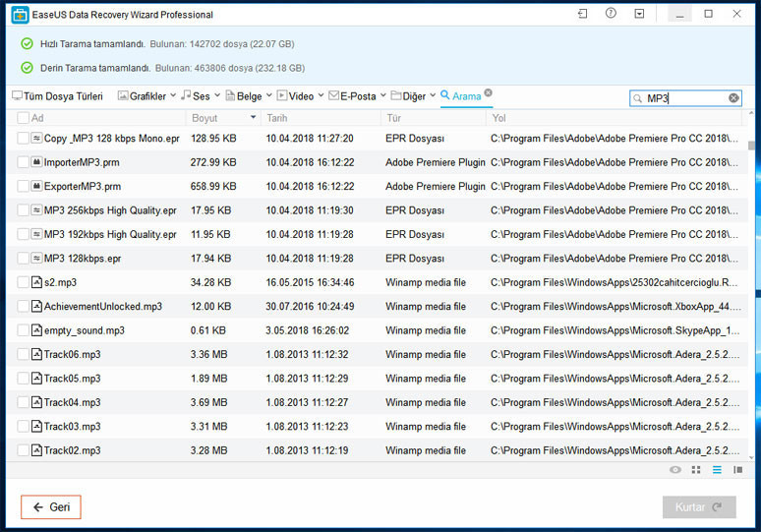Image resolution: width=761 pixels, height=532 pixels.
Task: Click file icon of AchievementUnlocked.mp3
Action: coord(36,306)
